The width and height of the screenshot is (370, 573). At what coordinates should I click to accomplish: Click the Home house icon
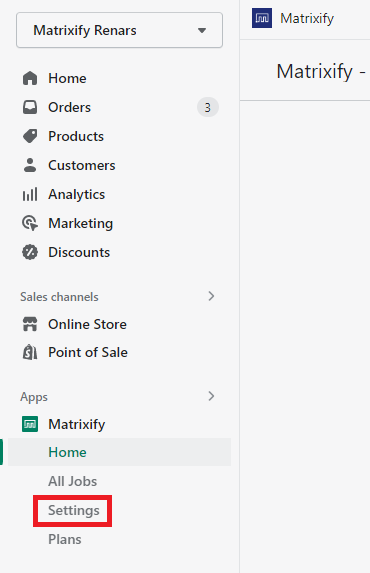pyautogui.click(x=30, y=78)
